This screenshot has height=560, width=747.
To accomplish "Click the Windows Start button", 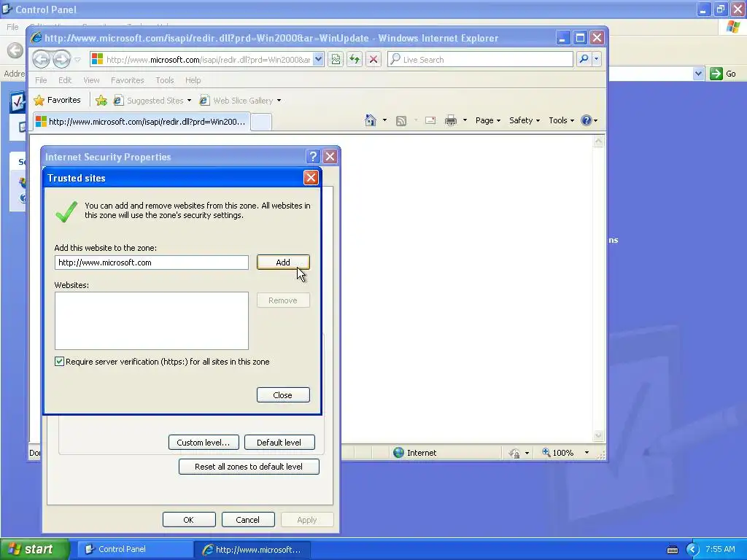I will (35, 549).
